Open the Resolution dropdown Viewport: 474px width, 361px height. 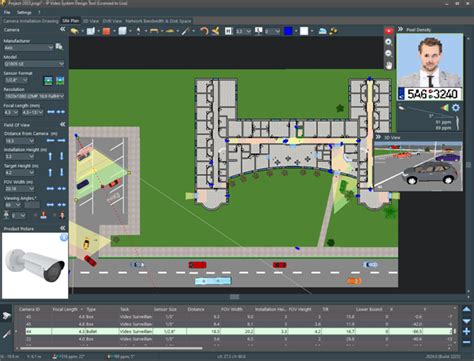34,96
